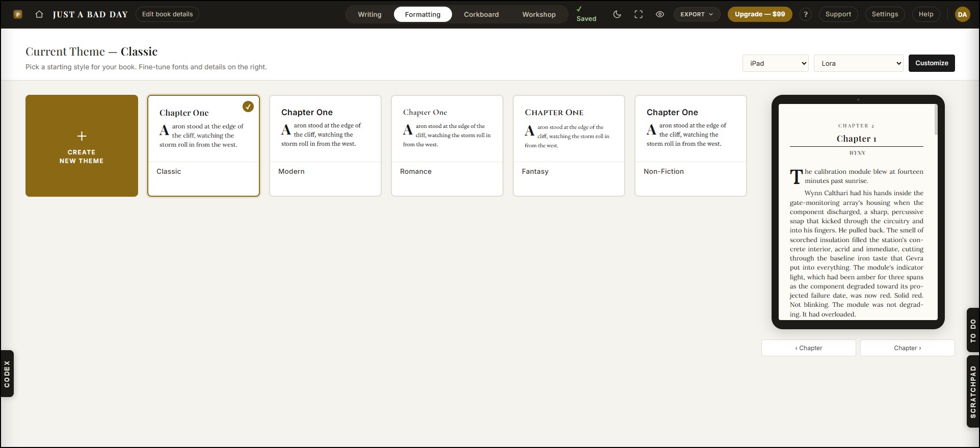Select the Romance theme card

pos(447,146)
